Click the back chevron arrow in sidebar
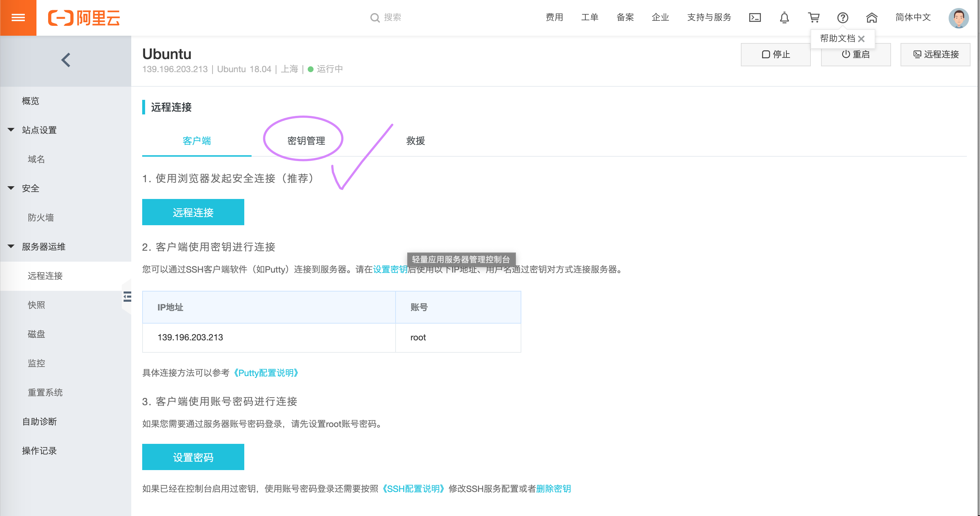The height and width of the screenshot is (516, 980). [66, 60]
